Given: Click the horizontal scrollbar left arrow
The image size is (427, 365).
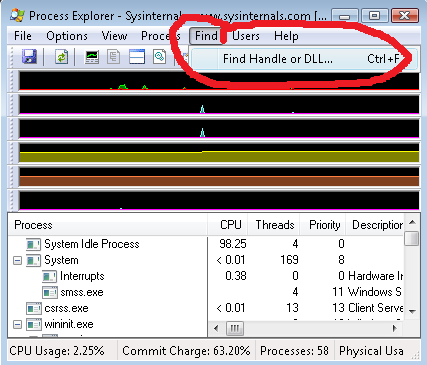Looking at the screenshot, I should pyautogui.click(x=216, y=329).
